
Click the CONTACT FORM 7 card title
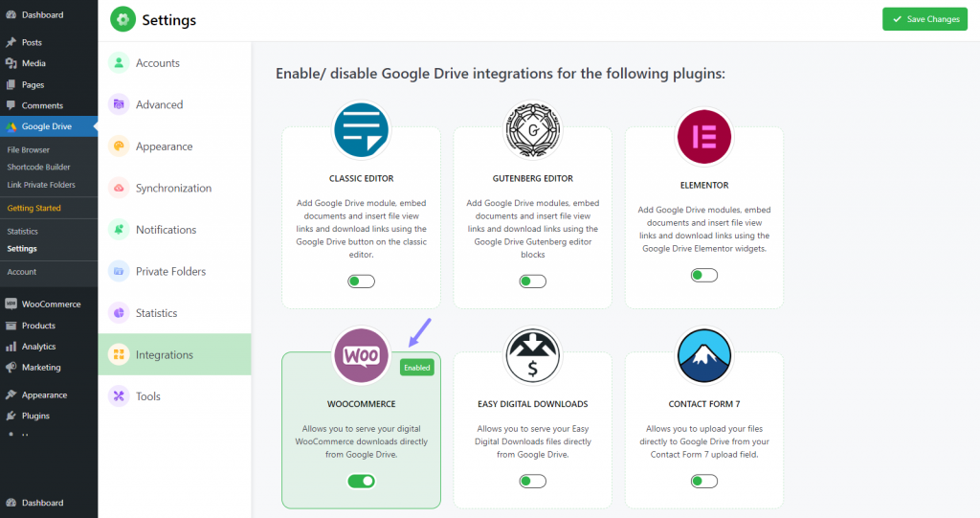click(703, 404)
